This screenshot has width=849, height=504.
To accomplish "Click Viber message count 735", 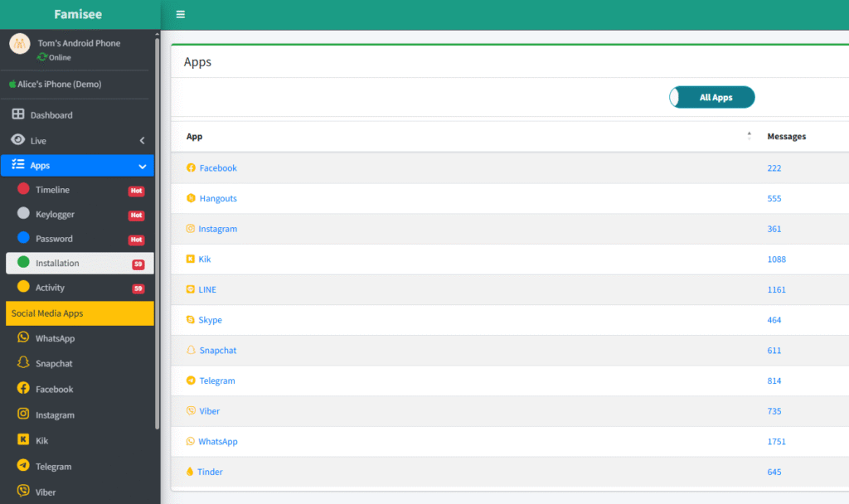I will (774, 411).
